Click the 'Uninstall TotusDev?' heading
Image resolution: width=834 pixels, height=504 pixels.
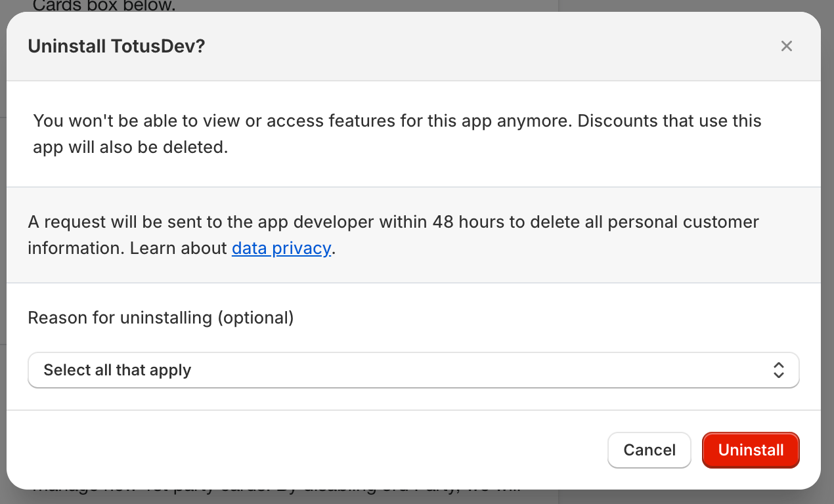coord(117,47)
